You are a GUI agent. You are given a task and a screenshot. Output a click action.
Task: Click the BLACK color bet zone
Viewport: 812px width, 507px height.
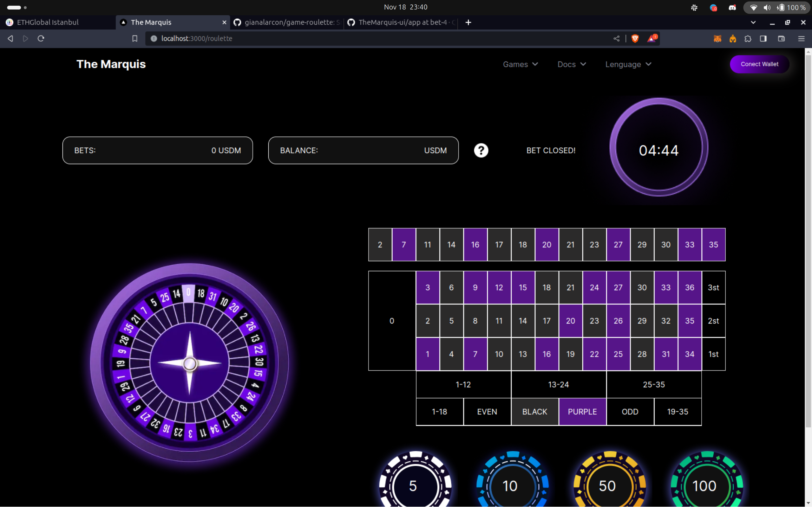tap(534, 411)
